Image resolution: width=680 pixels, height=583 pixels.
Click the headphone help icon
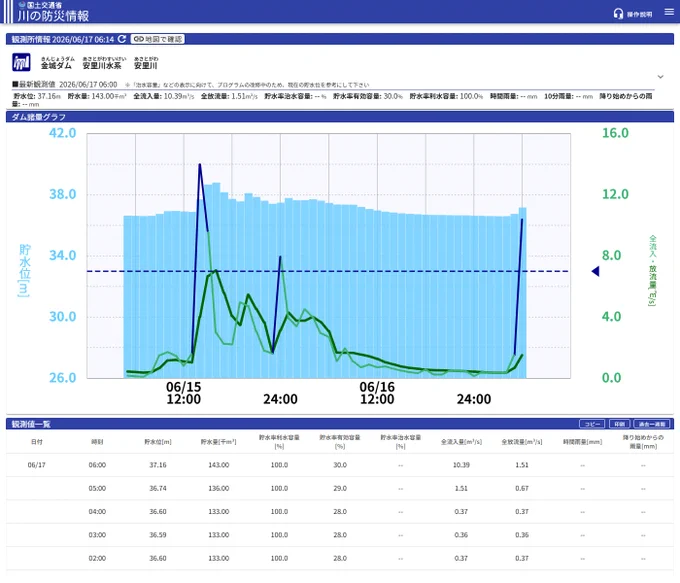618,14
